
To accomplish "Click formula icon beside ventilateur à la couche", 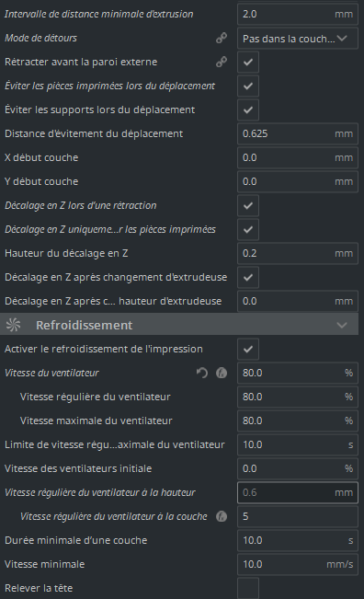I will [x=222, y=516].
